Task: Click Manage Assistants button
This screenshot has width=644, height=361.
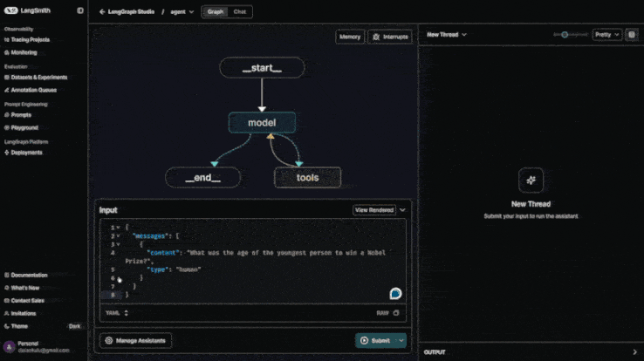Action: point(135,340)
